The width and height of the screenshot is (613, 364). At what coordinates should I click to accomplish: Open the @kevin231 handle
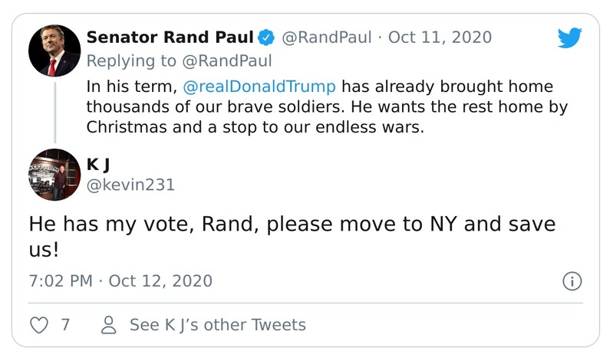point(130,185)
